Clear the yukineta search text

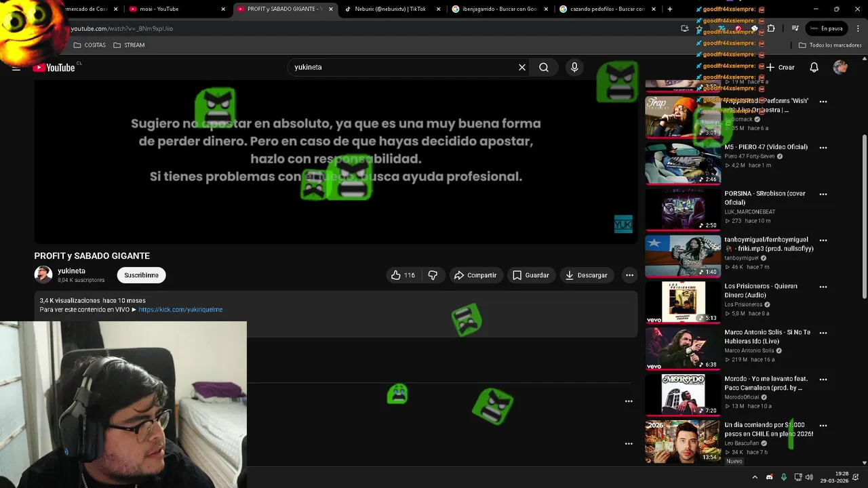(521, 67)
